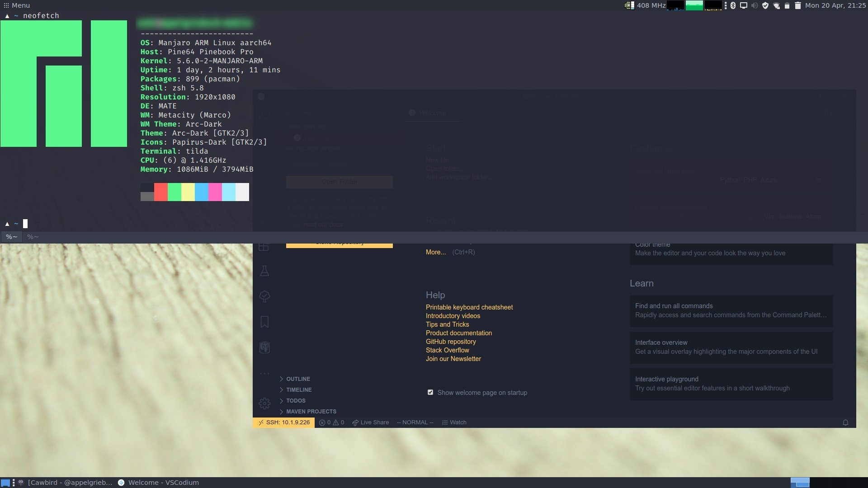This screenshot has height=488, width=868.
Task: Open More... recent items link
Action: (436, 252)
